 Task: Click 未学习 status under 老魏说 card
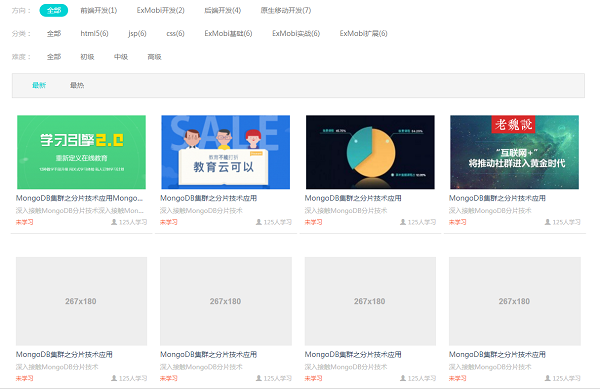(x=458, y=222)
